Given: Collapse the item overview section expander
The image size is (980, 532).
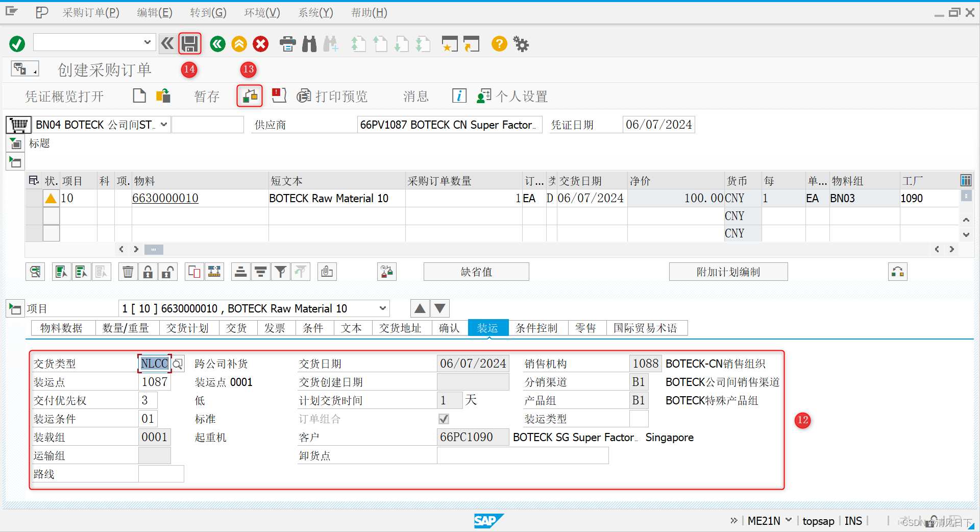Looking at the screenshot, I should [15, 162].
